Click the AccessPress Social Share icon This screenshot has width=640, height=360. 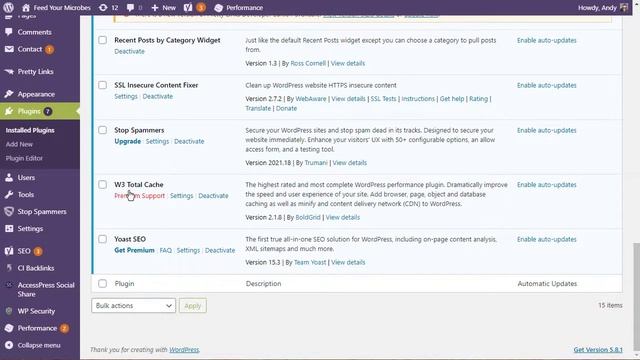pos(9,285)
